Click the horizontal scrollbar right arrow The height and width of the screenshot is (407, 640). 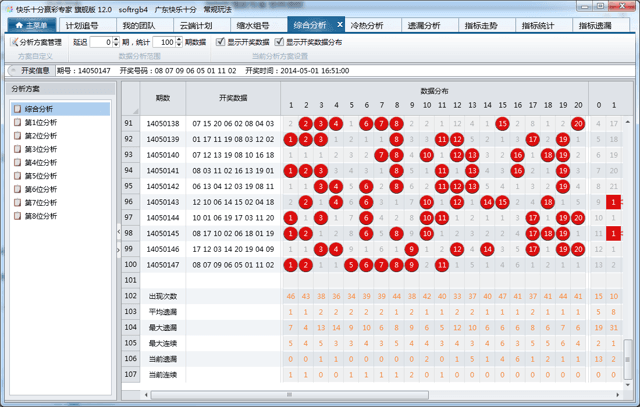(x=618, y=394)
